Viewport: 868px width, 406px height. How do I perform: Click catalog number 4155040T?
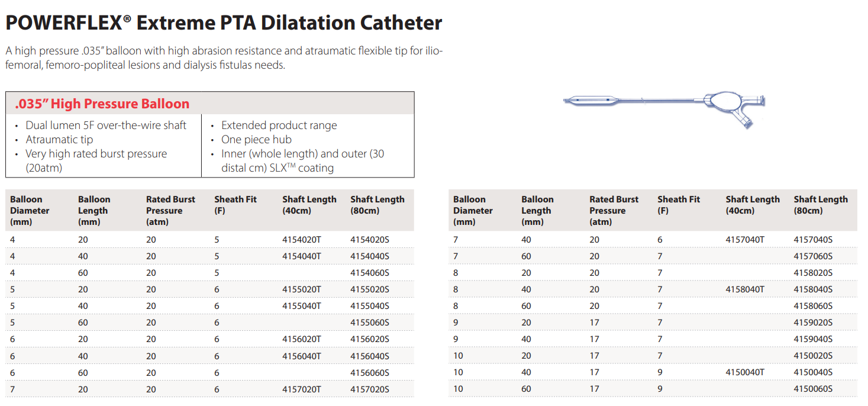[301, 306]
